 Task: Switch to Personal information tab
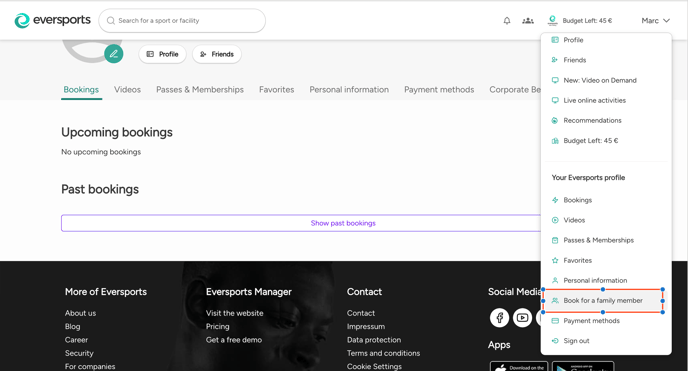(x=349, y=89)
